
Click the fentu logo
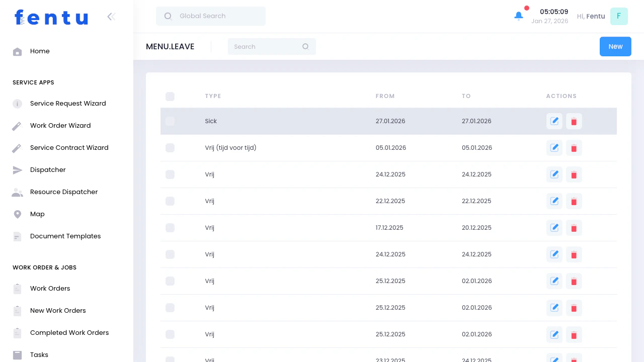[51, 17]
